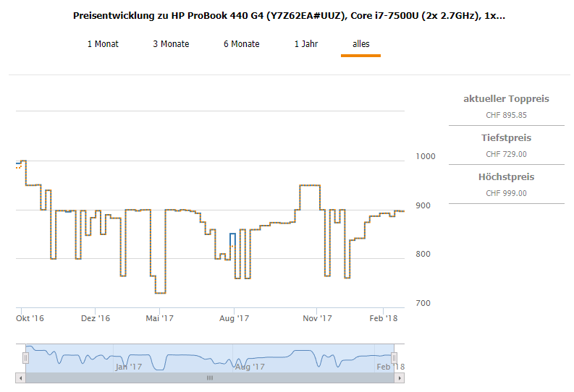Click the navigator scrollbar grip thumb
This screenshot has height=392, width=574.
tap(210, 378)
